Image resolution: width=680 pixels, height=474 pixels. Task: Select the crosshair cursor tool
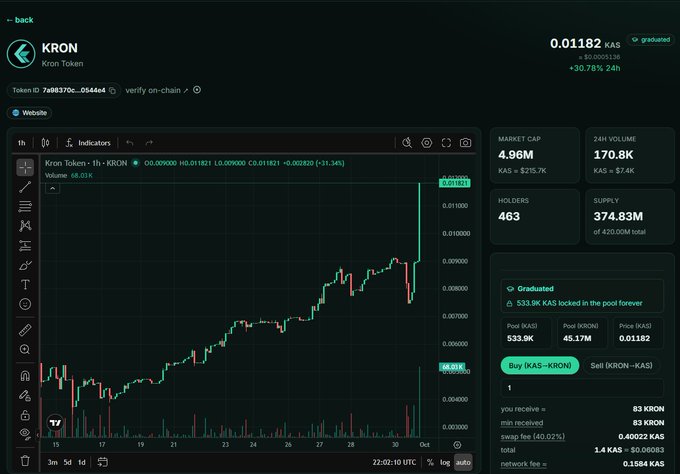pyautogui.click(x=25, y=167)
